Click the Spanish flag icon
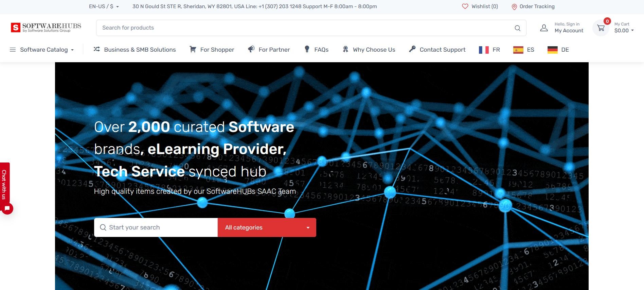This screenshot has height=290, width=644. pyautogui.click(x=518, y=50)
